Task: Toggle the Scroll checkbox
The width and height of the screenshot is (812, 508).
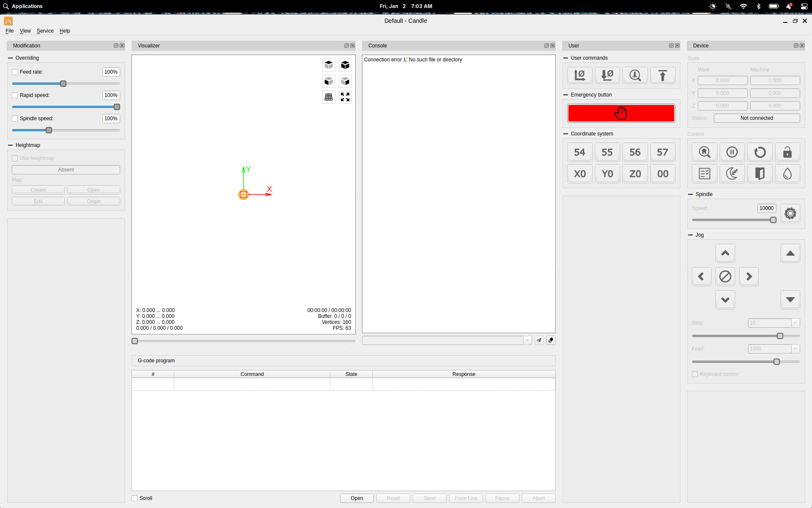Action: [x=134, y=498]
